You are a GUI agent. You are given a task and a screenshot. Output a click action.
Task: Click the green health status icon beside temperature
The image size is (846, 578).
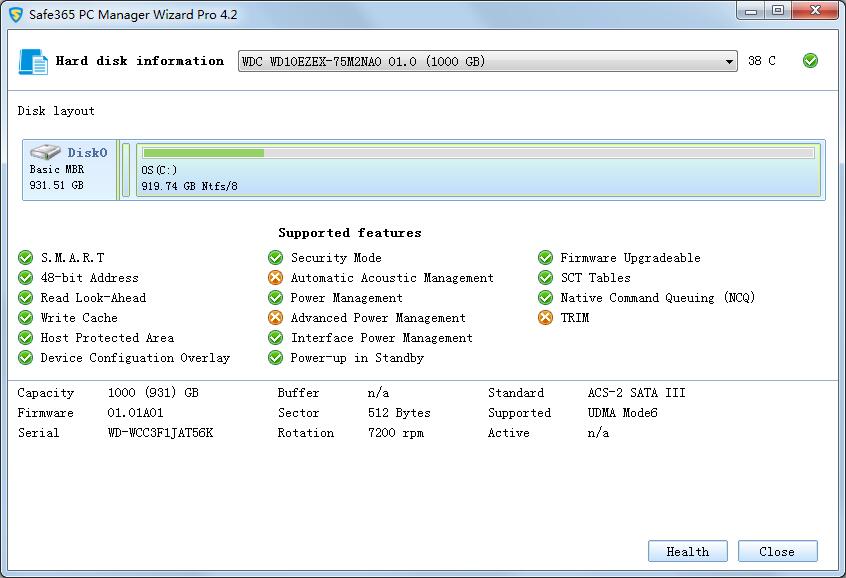[810, 61]
